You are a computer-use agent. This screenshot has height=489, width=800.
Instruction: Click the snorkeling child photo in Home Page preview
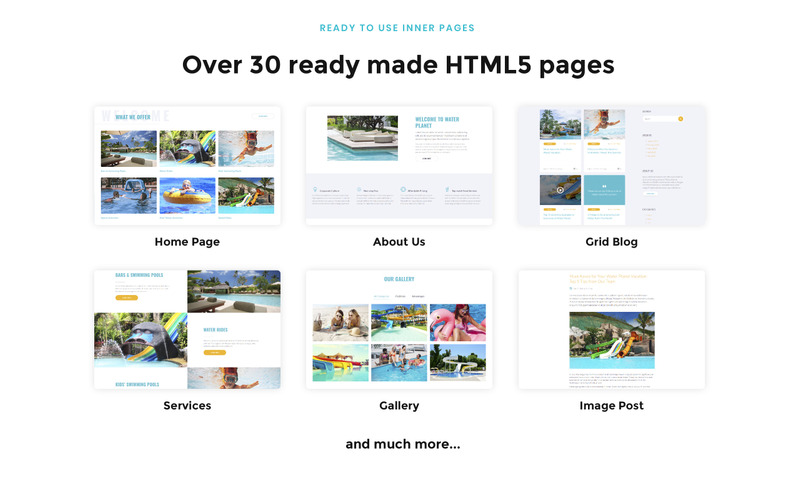click(246, 149)
